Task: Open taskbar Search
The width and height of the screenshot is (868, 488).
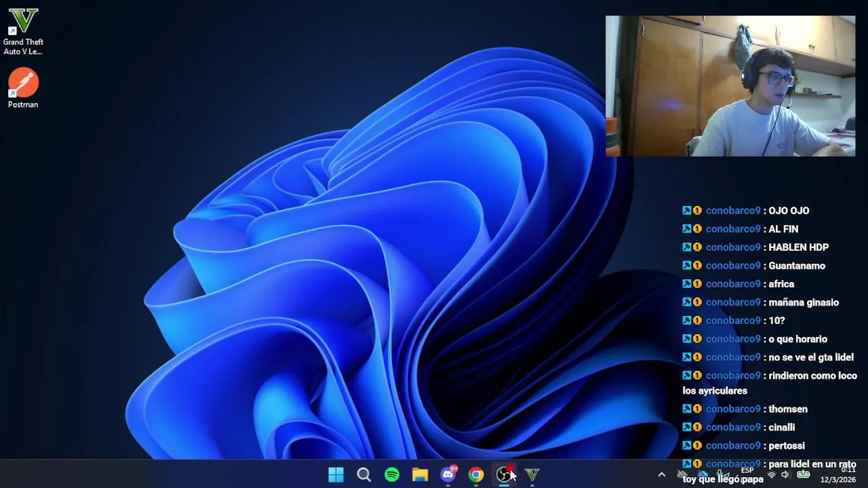Action: pos(364,475)
